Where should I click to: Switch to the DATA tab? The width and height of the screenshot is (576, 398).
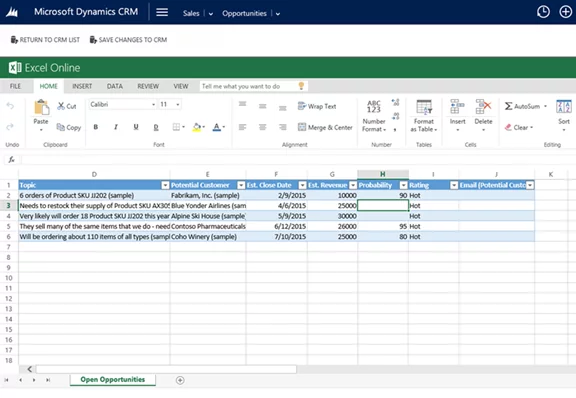pos(115,86)
